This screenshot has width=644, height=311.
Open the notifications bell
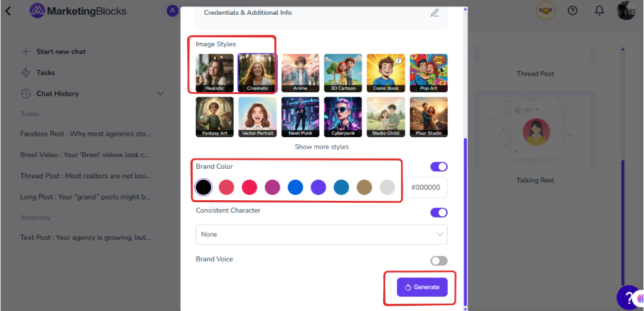(x=600, y=11)
